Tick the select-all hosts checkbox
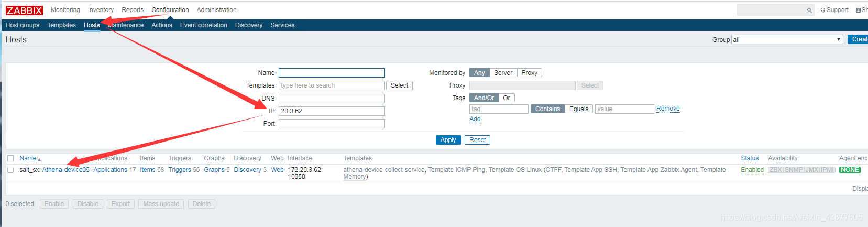Screen dimensions: 868x227 [10, 158]
